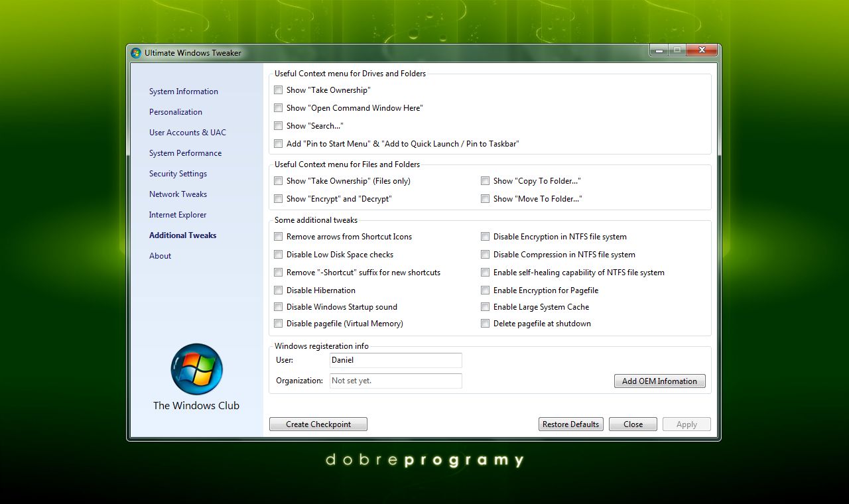This screenshot has width=849, height=504.
Task: Check Disable Compression in NTFS file system
Action: pyautogui.click(x=486, y=255)
